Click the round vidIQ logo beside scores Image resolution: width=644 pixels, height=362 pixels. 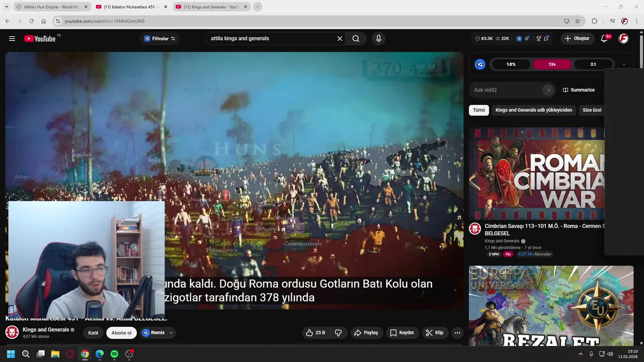pos(480,64)
